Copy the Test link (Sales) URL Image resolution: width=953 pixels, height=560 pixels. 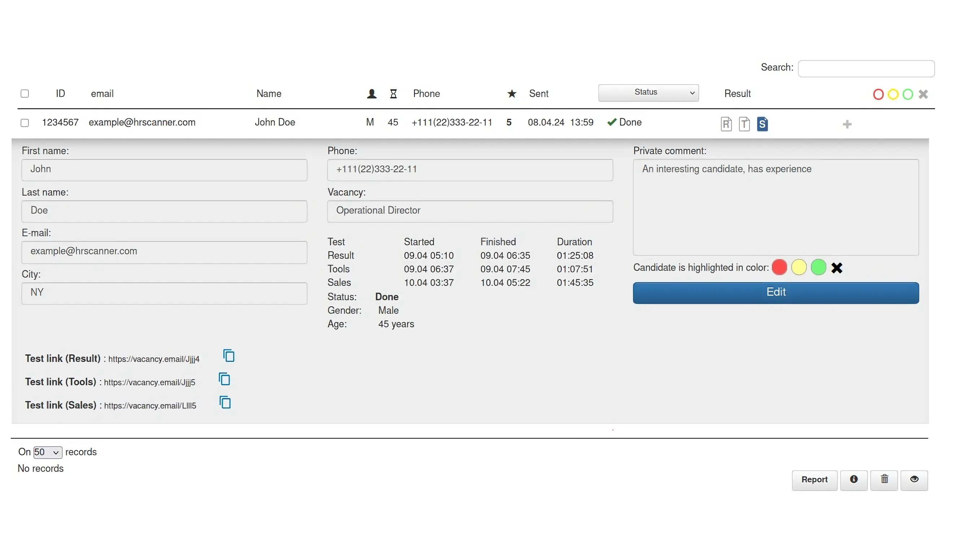click(225, 402)
